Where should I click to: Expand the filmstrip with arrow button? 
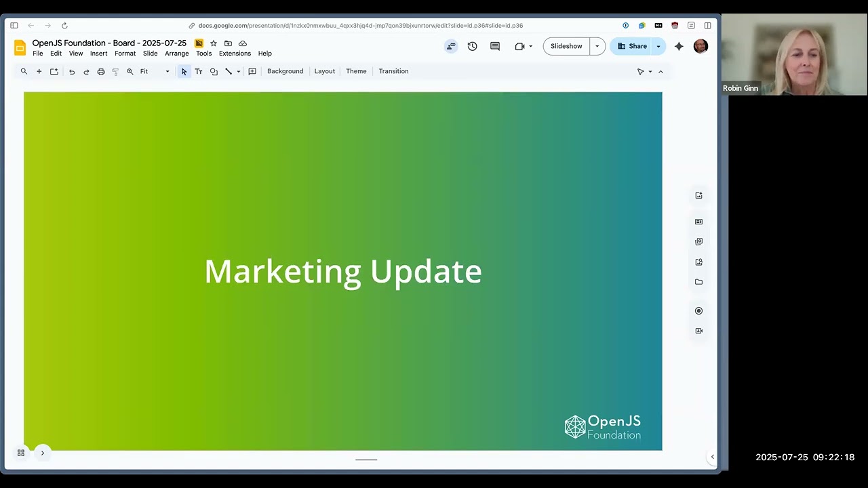click(x=43, y=453)
